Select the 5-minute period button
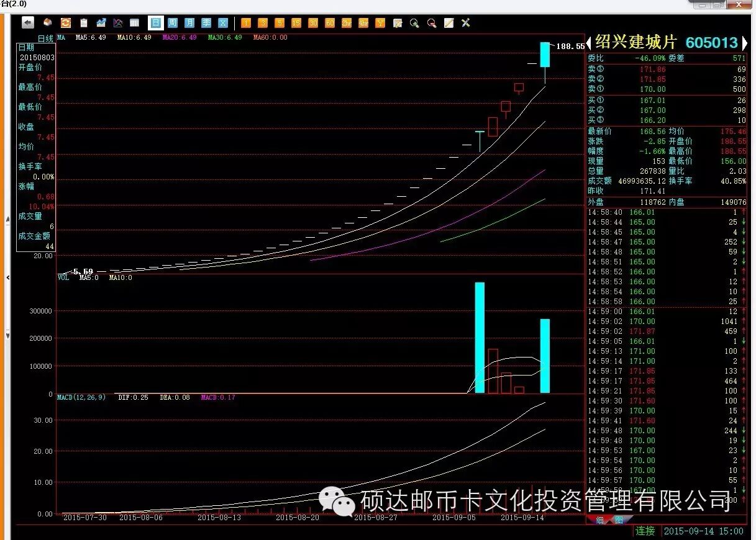756x540 pixels. coord(280,23)
